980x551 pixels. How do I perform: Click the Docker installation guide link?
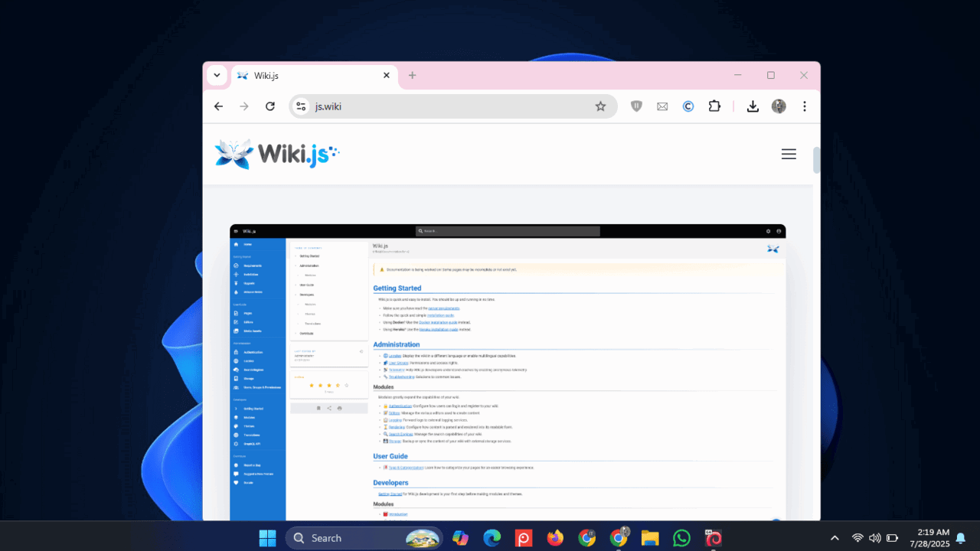click(x=436, y=323)
